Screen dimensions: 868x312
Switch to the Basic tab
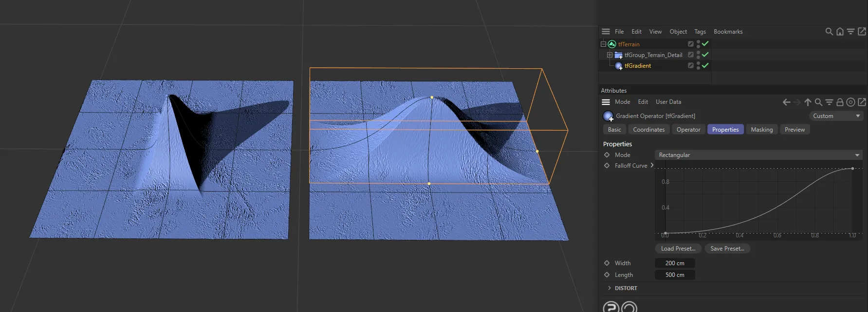(614, 130)
